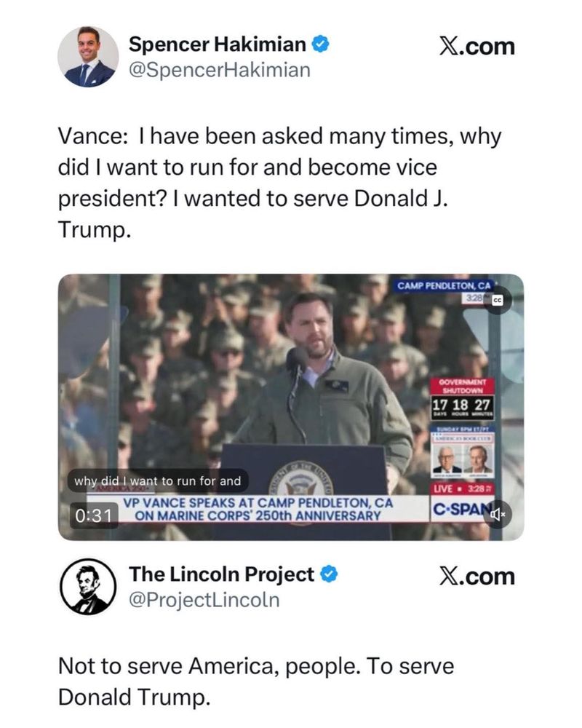582x728 pixels.
Task: Click the video caption subtitle overlay
Action: click(x=158, y=481)
